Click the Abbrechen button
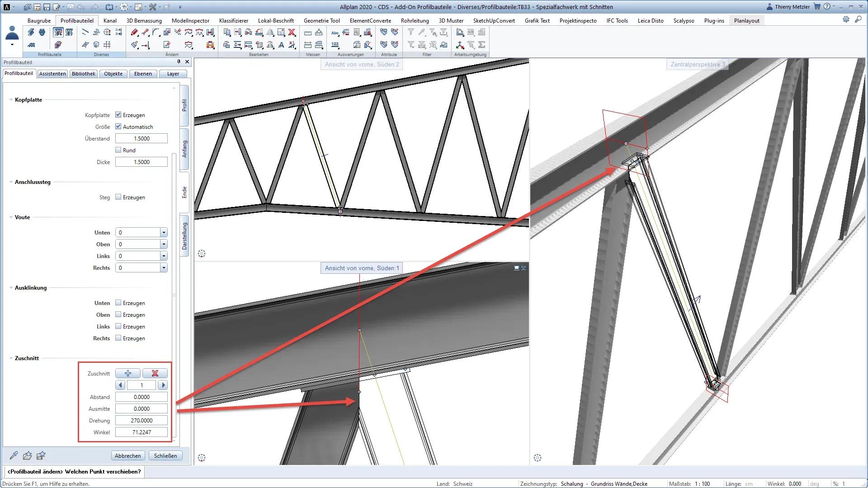Screen dimensions: 868x488 127,455
